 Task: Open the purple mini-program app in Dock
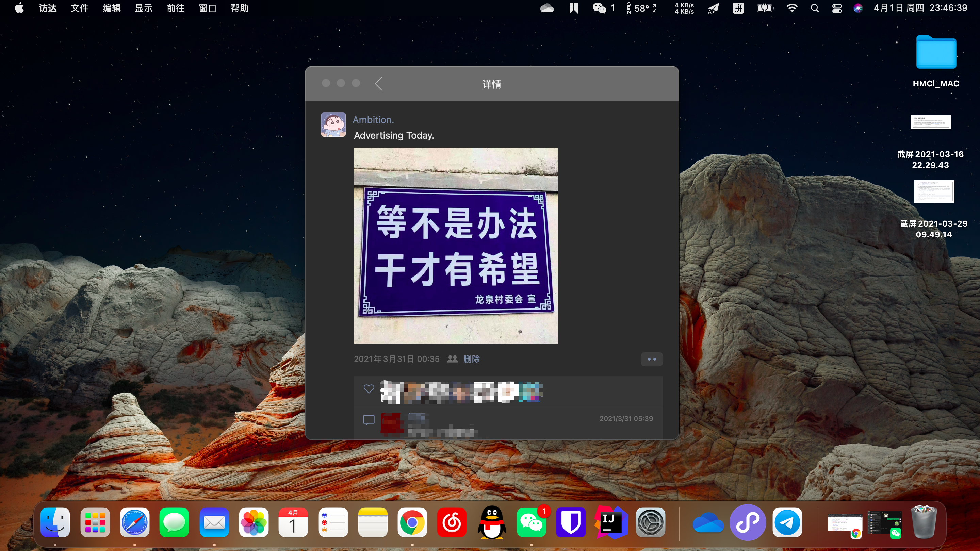(748, 522)
